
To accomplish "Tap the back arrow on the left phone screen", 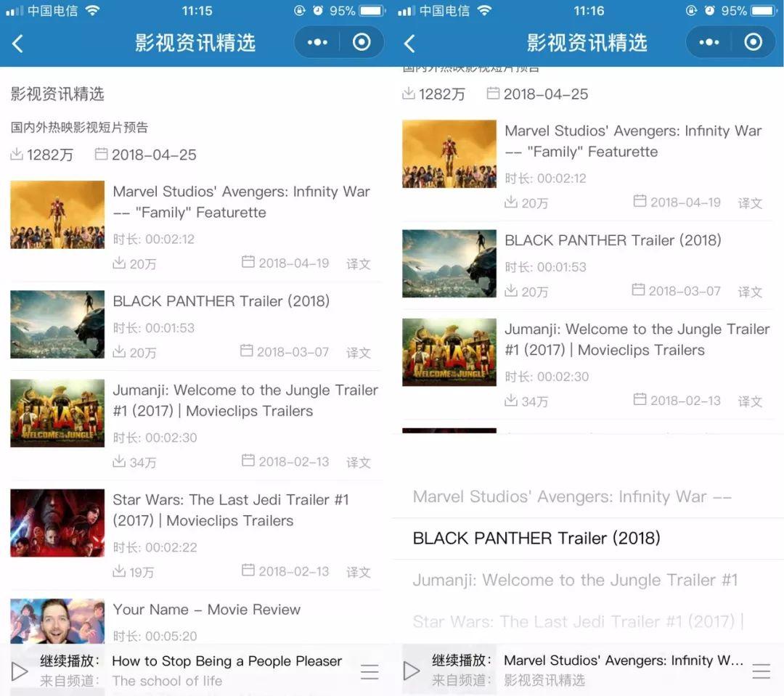I will coord(17,44).
